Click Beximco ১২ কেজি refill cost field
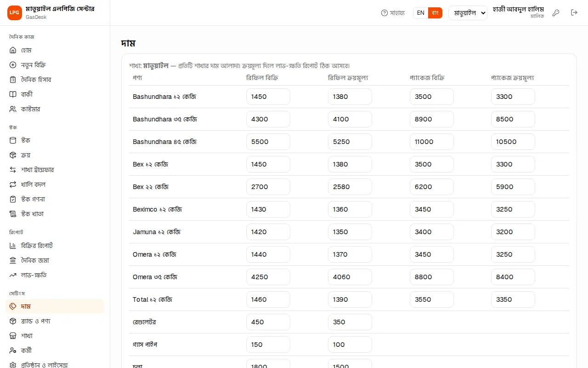The image size is (588, 368). click(350, 209)
